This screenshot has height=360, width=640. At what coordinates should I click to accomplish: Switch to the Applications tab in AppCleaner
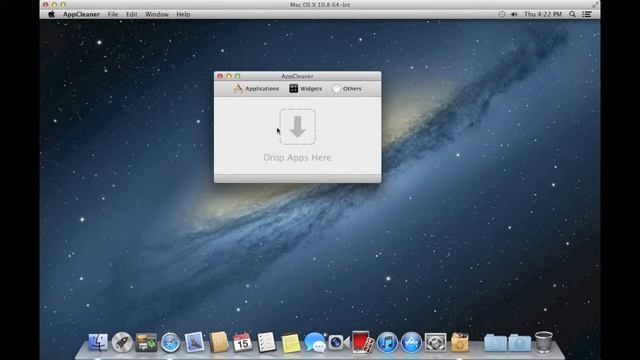256,89
